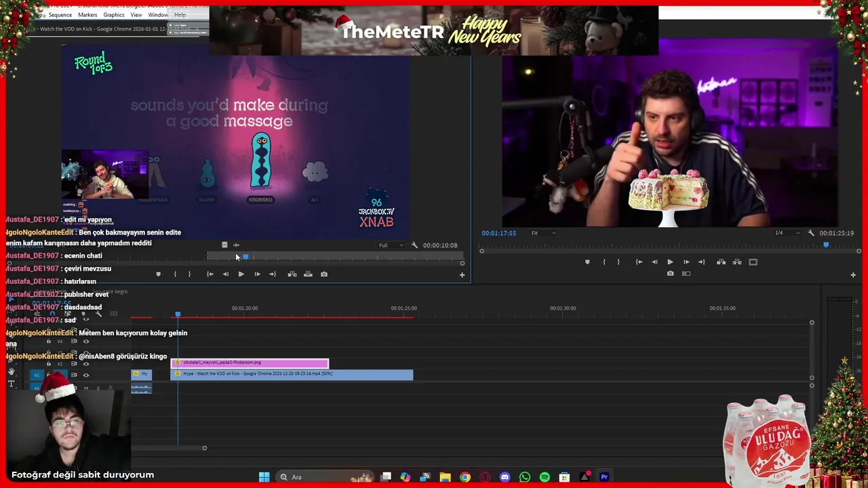Click Overwrite button in Source Monitor
The image size is (868, 488).
click(x=308, y=274)
